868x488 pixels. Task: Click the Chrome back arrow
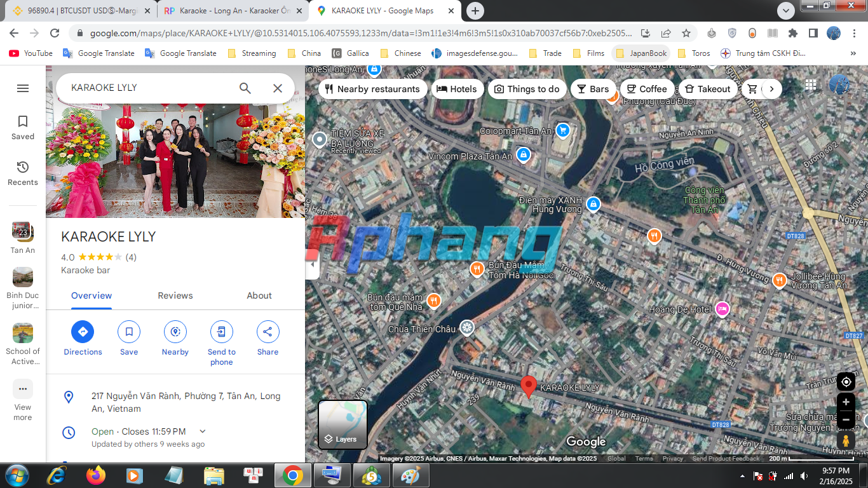pos(14,33)
